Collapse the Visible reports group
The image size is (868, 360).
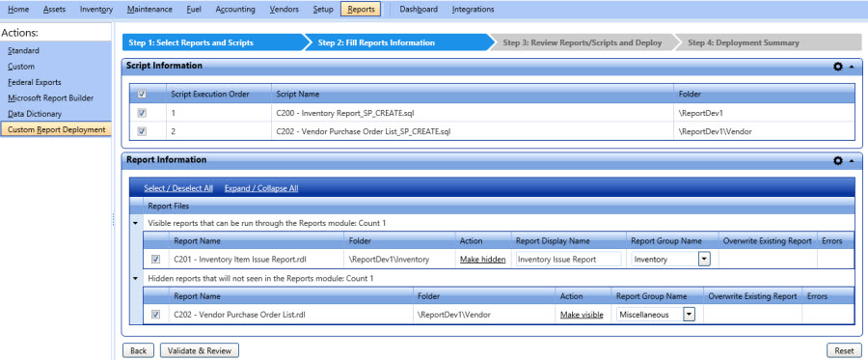(x=136, y=223)
